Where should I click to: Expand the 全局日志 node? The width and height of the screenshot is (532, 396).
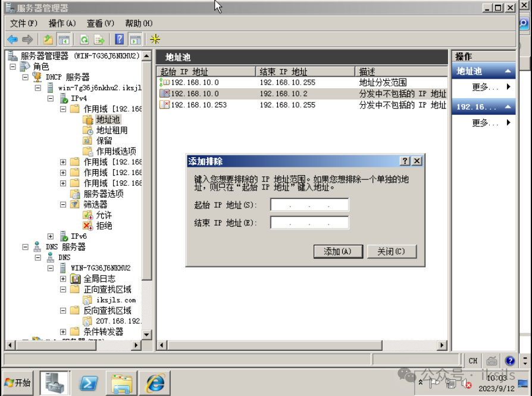63,279
